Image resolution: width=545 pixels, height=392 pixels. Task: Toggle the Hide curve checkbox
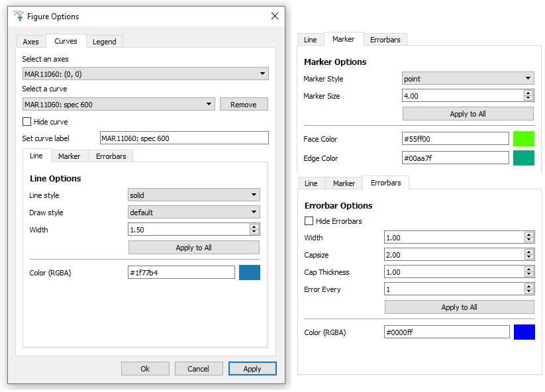pos(27,122)
